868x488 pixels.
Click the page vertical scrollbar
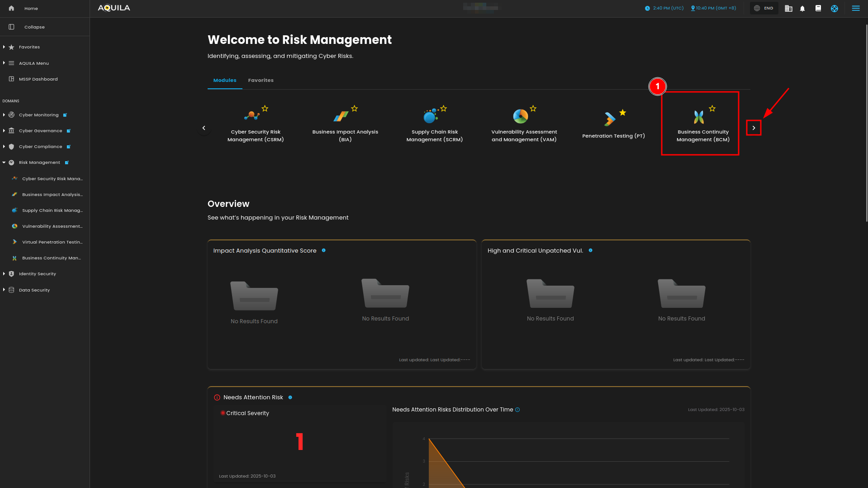pyautogui.click(x=866, y=122)
